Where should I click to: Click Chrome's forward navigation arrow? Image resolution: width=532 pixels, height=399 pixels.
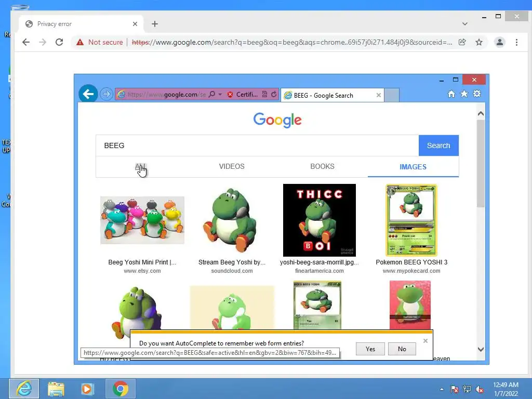coord(43,42)
